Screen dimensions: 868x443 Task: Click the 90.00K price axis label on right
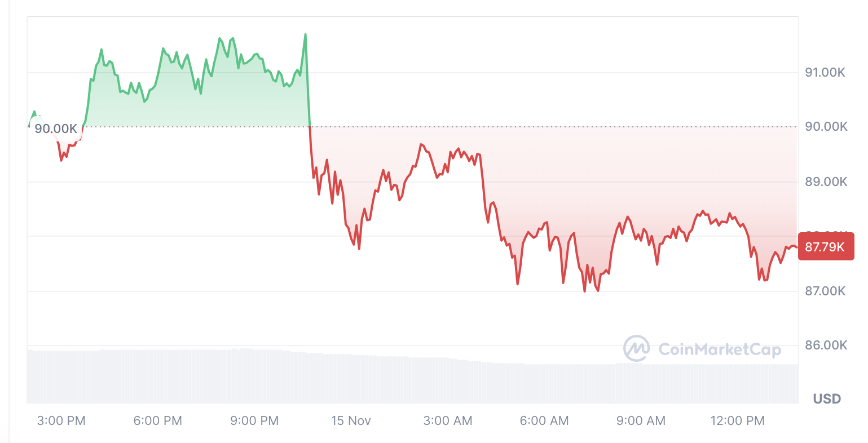pos(826,126)
